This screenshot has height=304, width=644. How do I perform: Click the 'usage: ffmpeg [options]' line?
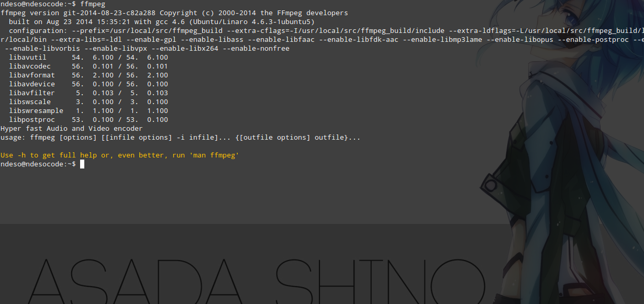181,138
